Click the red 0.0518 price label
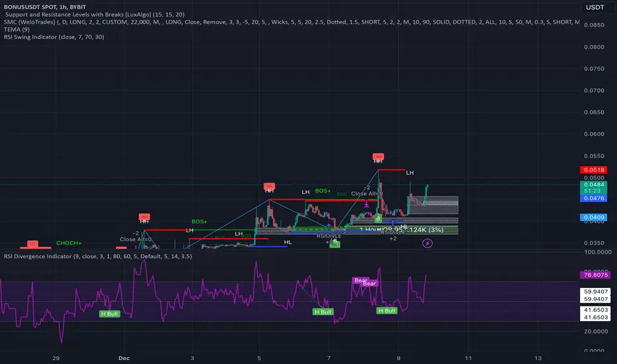 [x=593, y=170]
